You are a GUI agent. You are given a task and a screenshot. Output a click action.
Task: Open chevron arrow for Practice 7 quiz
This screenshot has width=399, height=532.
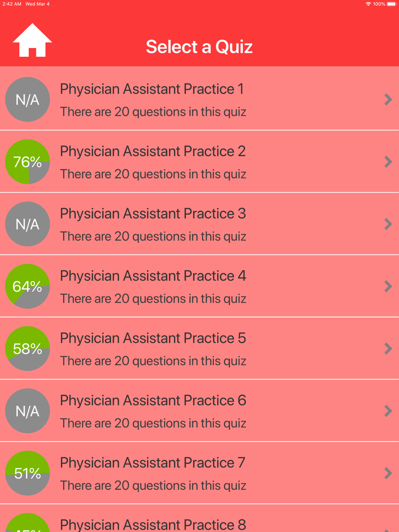click(x=388, y=473)
